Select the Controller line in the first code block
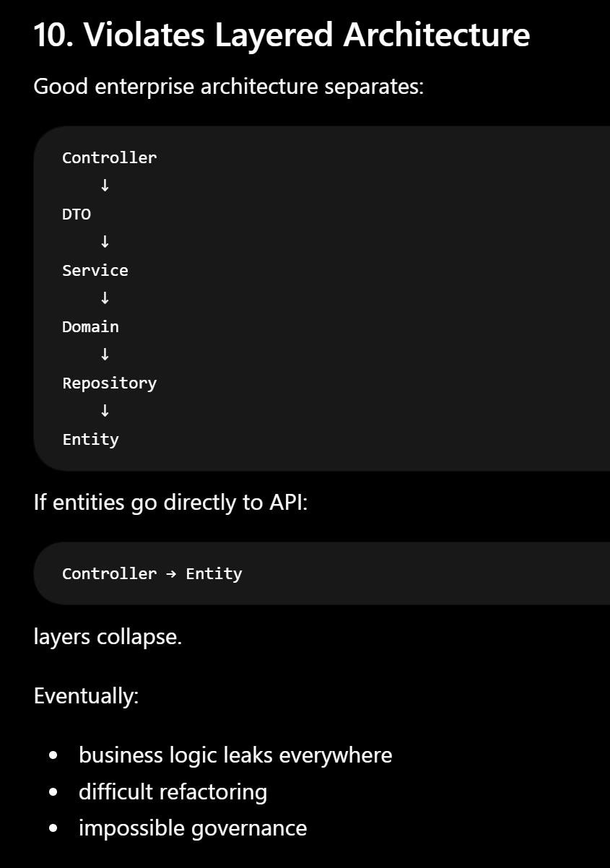The width and height of the screenshot is (610, 868). click(x=109, y=157)
